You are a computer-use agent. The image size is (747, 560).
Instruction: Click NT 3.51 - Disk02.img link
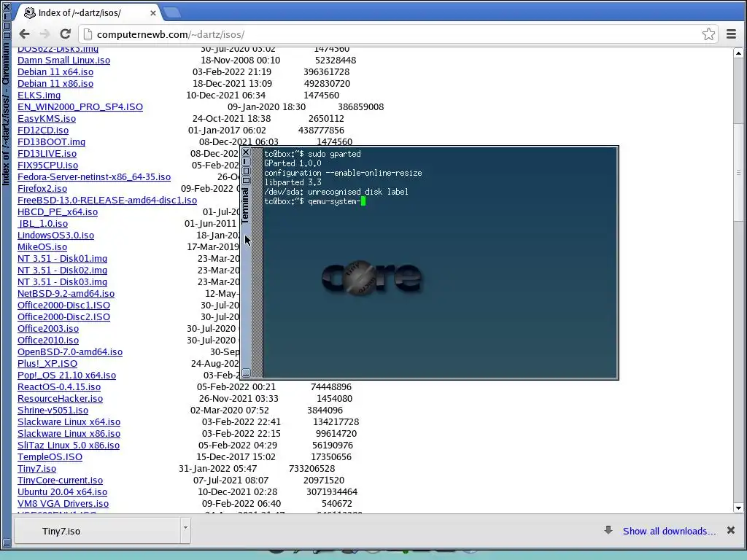point(63,271)
